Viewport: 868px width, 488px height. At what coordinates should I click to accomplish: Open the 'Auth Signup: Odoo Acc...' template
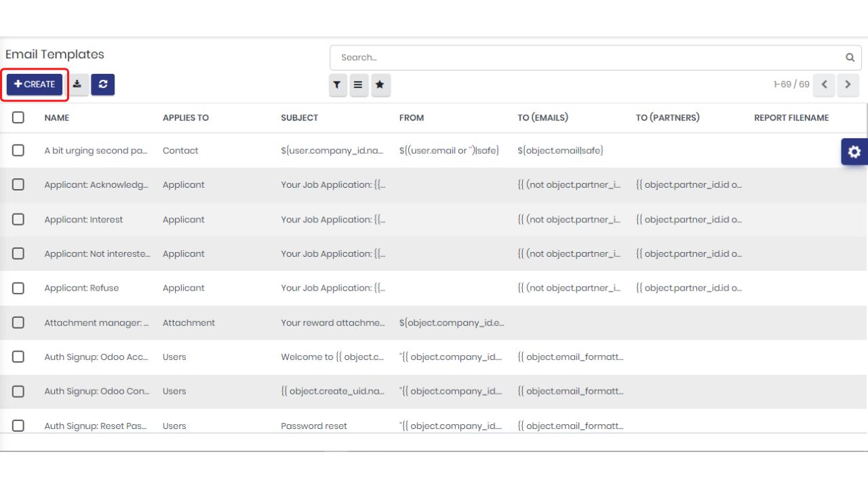pyautogui.click(x=96, y=357)
